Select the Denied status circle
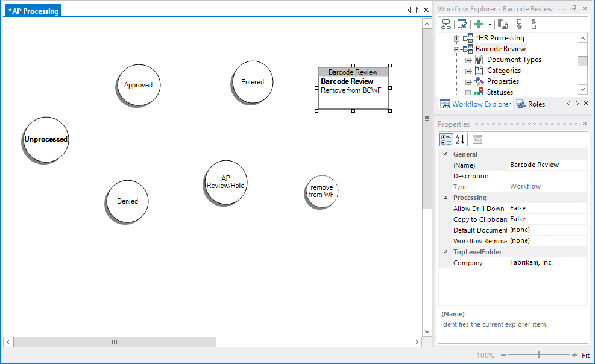This screenshot has width=595, height=364. (x=127, y=201)
